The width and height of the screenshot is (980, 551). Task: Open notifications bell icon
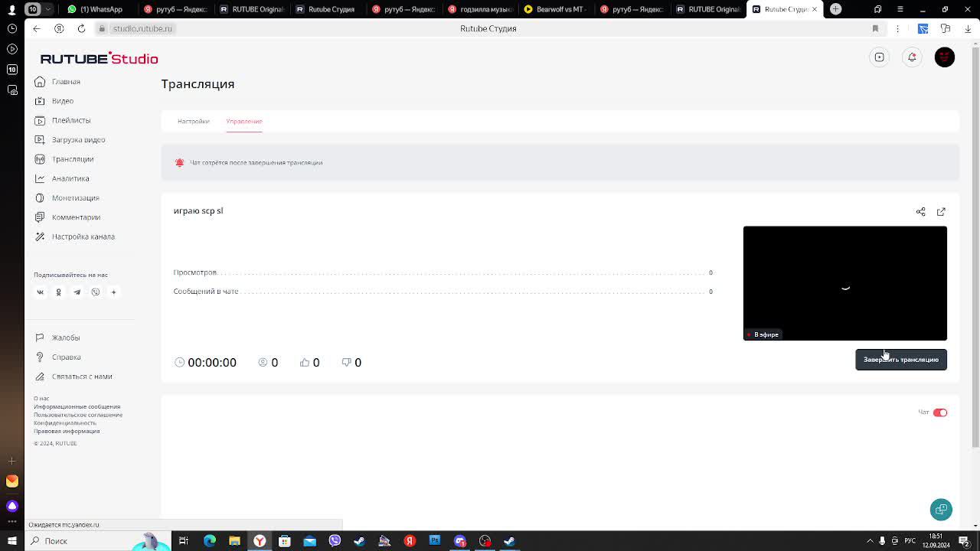pyautogui.click(x=912, y=57)
